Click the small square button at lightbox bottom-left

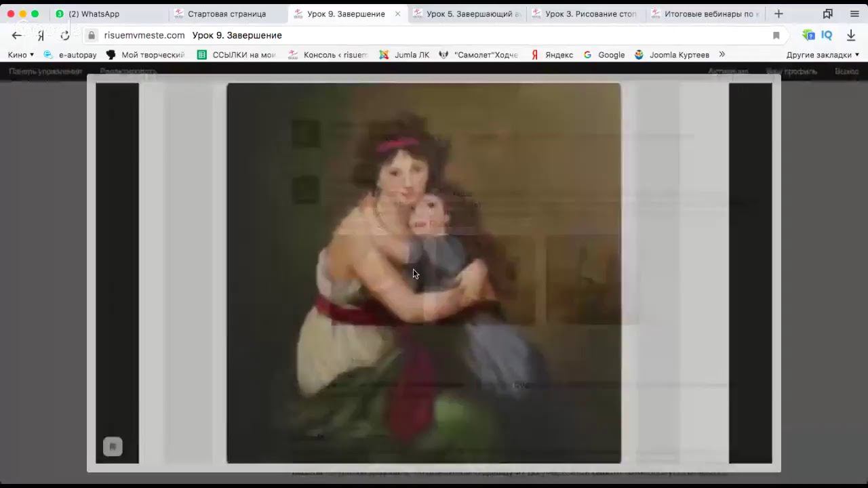click(113, 447)
